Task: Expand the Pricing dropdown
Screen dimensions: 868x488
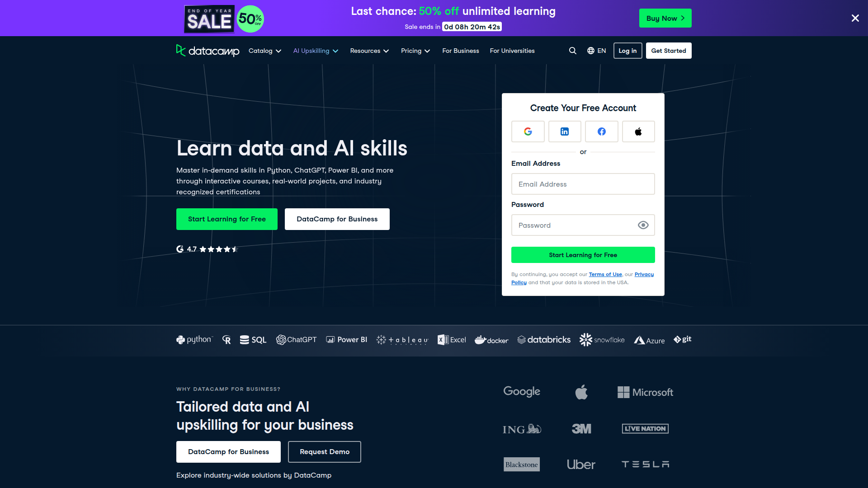Action: point(415,51)
